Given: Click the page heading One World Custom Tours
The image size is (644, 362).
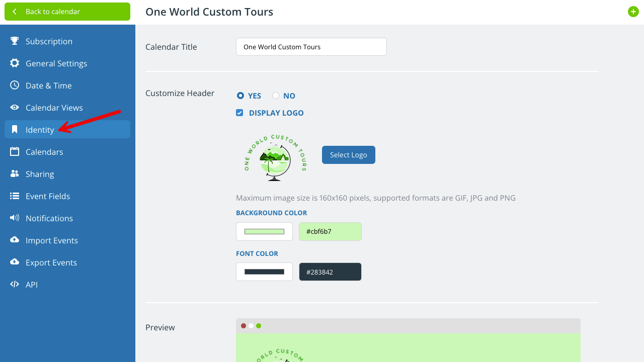Looking at the screenshot, I should click(x=209, y=12).
